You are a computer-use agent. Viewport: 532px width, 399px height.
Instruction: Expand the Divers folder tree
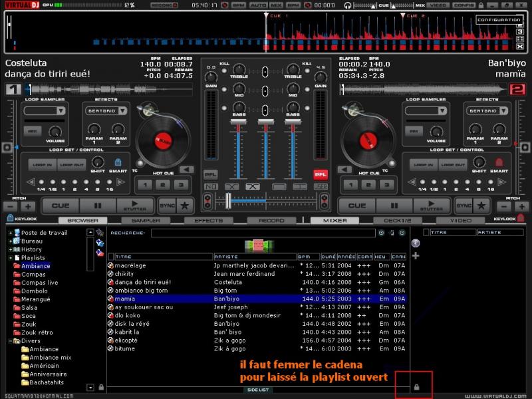click(10, 341)
